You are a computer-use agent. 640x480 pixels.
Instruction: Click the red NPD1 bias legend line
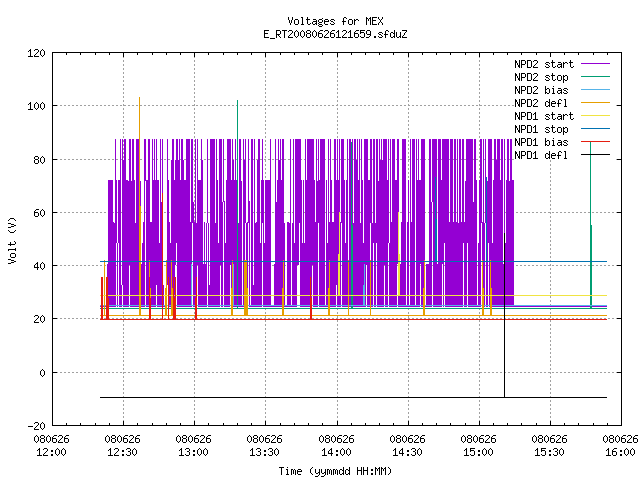point(596,142)
